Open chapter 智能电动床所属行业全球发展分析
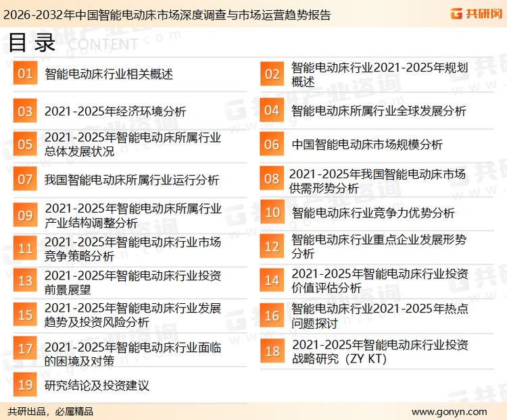 379,111
